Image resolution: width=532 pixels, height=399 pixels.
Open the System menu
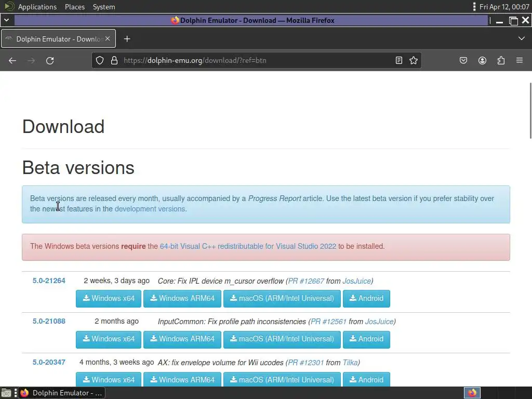(104, 7)
